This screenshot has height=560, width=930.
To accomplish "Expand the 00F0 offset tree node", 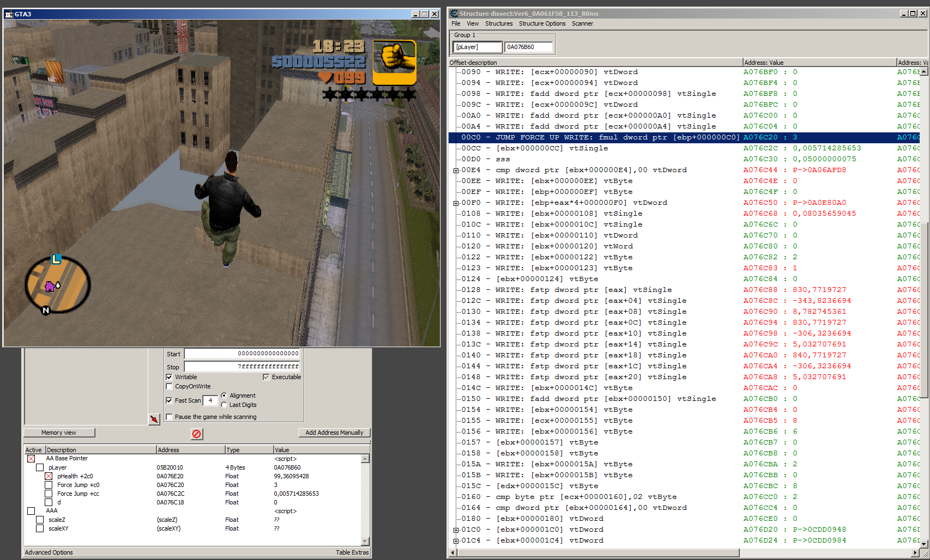I will [456, 203].
